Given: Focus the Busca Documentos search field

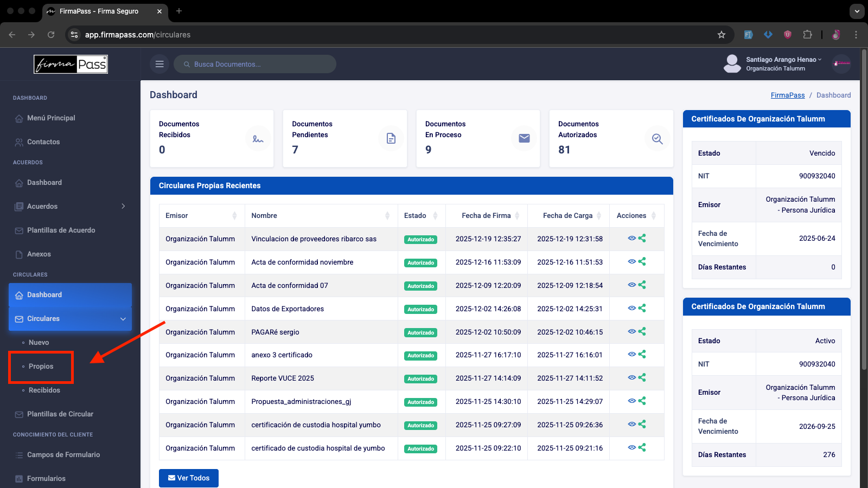Looking at the screenshot, I should tap(255, 64).
